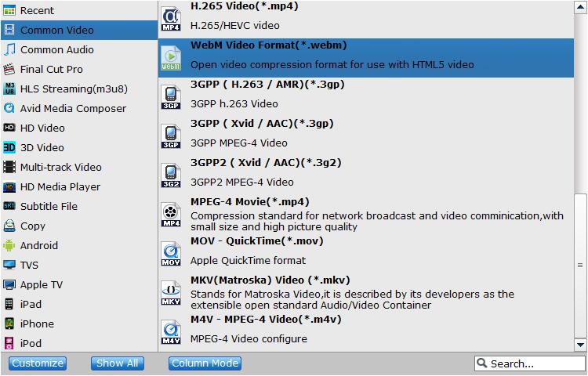This screenshot has width=588, height=376.
Task: Click the Final Cut Pro clapperboard icon
Action: pos(9,69)
